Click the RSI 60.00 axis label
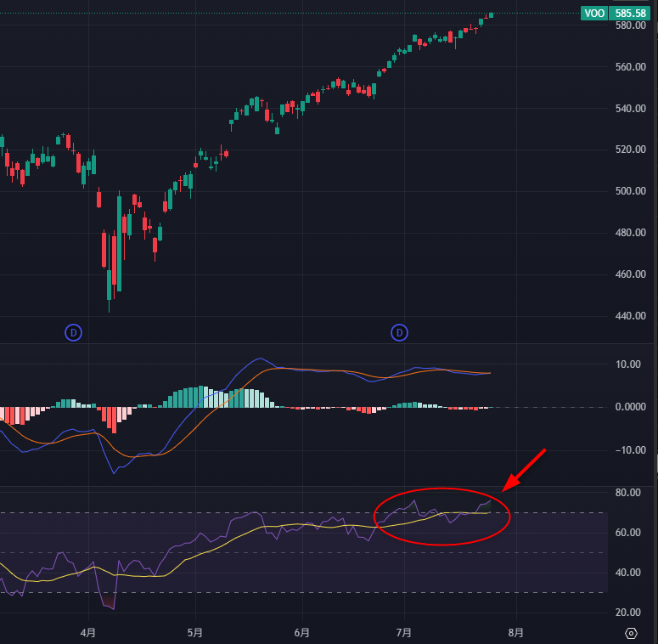This screenshot has width=658, height=644. (627, 533)
